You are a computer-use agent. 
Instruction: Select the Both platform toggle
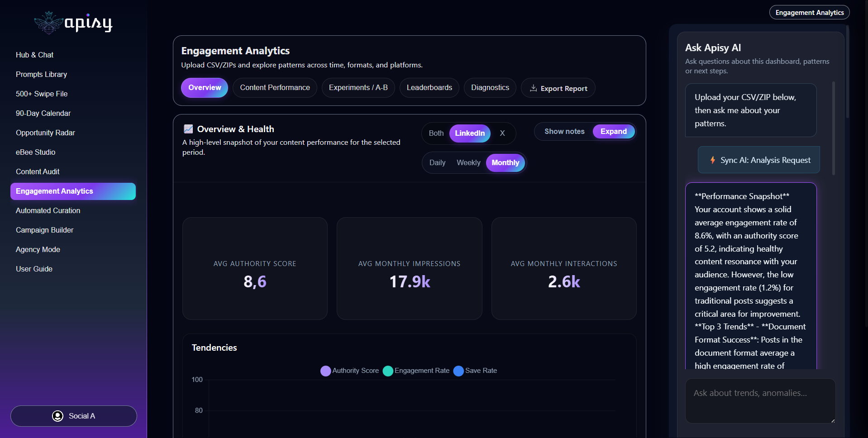tap(436, 133)
